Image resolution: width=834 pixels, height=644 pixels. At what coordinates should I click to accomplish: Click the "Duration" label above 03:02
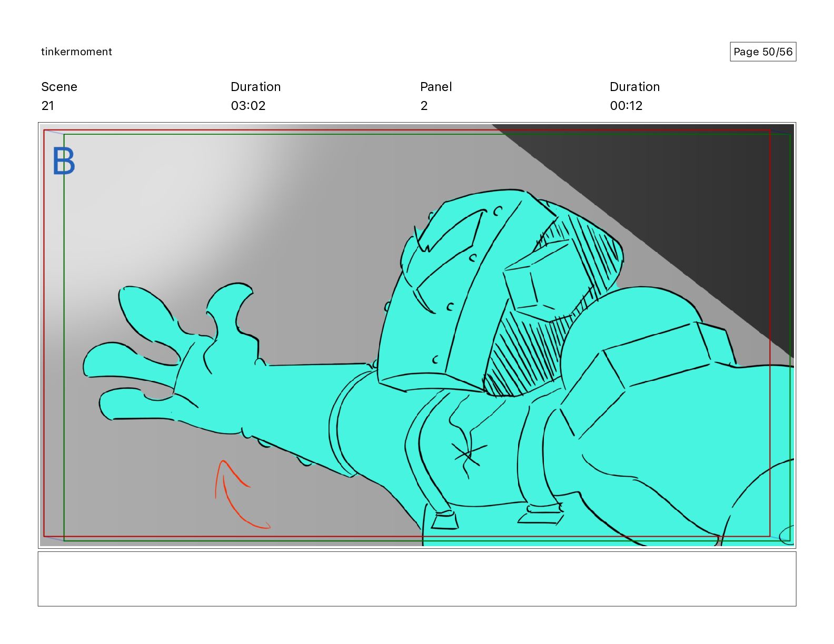pyautogui.click(x=255, y=87)
